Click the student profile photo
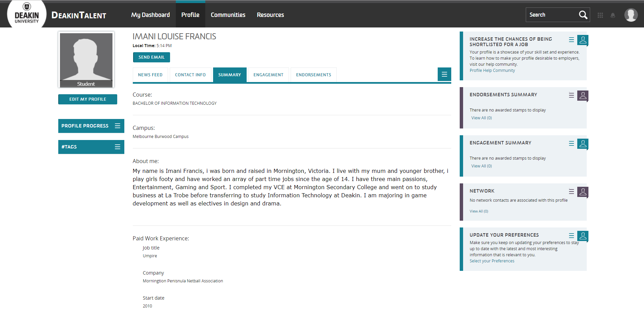This screenshot has width=644, height=320. point(86,60)
